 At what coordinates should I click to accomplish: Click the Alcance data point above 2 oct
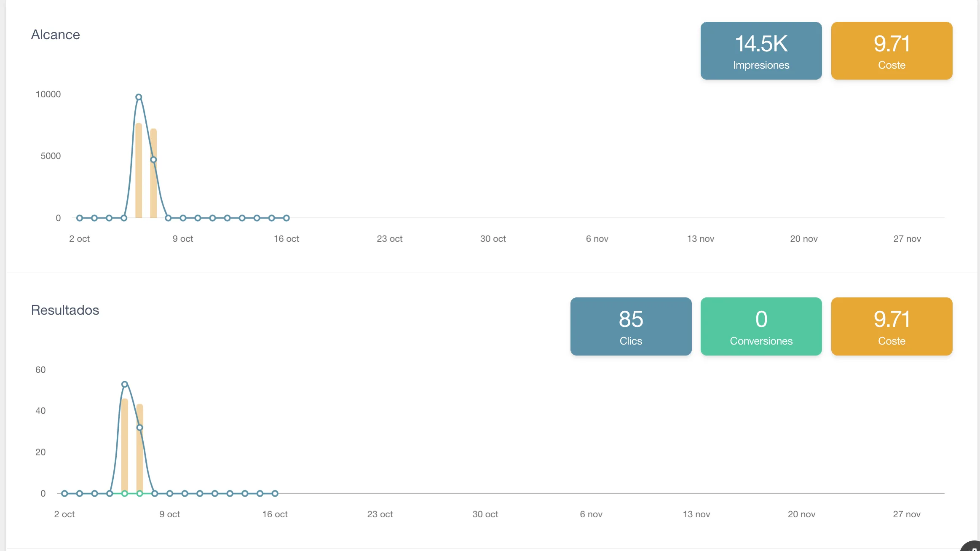pos(80,218)
